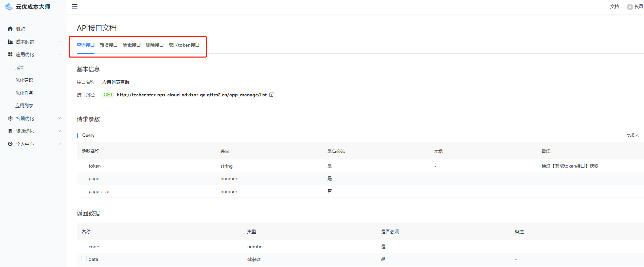The width and height of the screenshot is (644, 267).
Task: Switch to the 获取token接口 tab
Action: (184, 45)
